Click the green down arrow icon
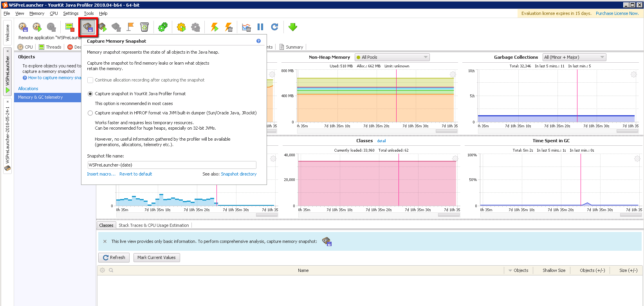Viewport: 644px width, 306px height. coord(292,27)
